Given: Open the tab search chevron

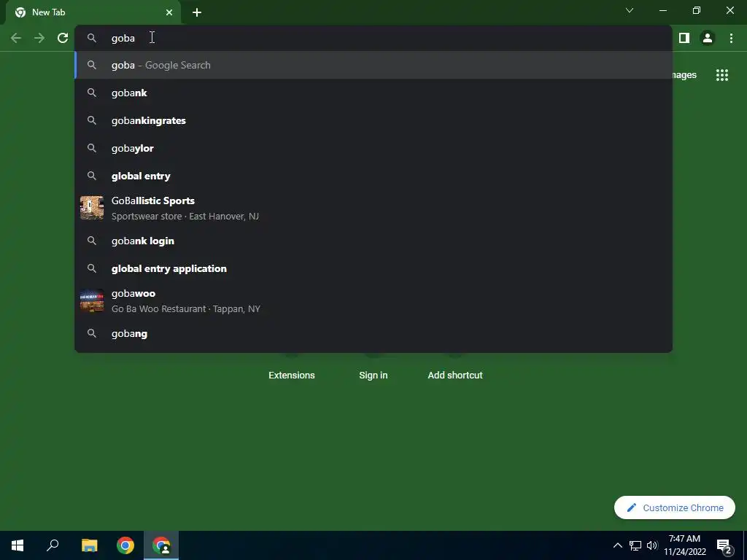Looking at the screenshot, I should tap(630, 10).
